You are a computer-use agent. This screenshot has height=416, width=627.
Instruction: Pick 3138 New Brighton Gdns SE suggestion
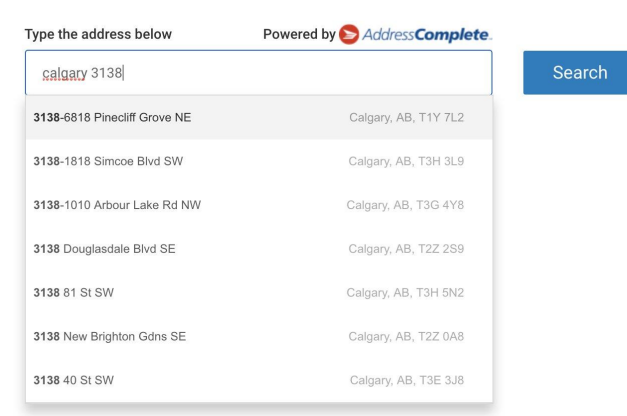(259, 336)
